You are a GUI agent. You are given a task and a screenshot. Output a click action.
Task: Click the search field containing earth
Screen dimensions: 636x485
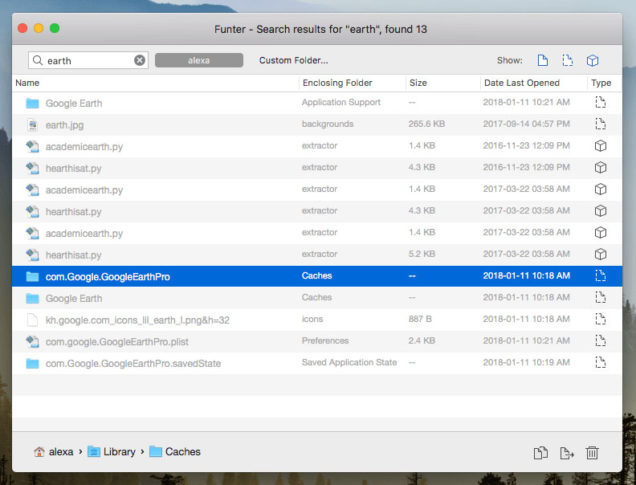tap(88, 60)
